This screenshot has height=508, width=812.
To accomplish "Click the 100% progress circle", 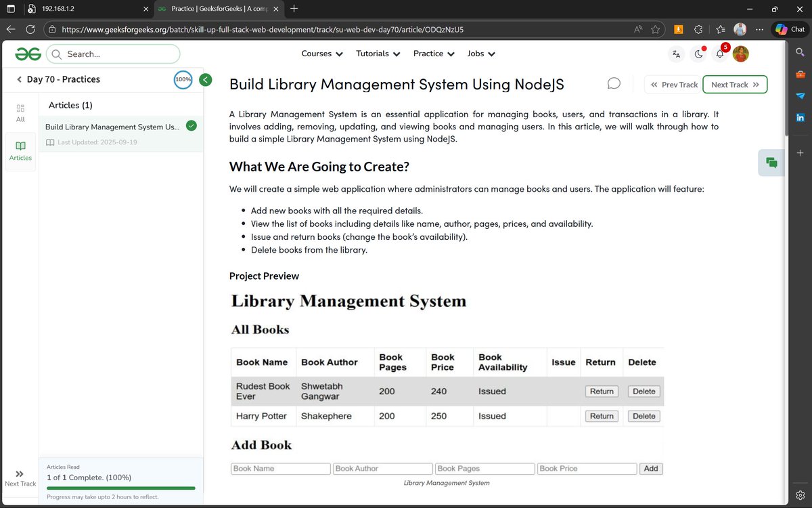I will tap(183, 79).
